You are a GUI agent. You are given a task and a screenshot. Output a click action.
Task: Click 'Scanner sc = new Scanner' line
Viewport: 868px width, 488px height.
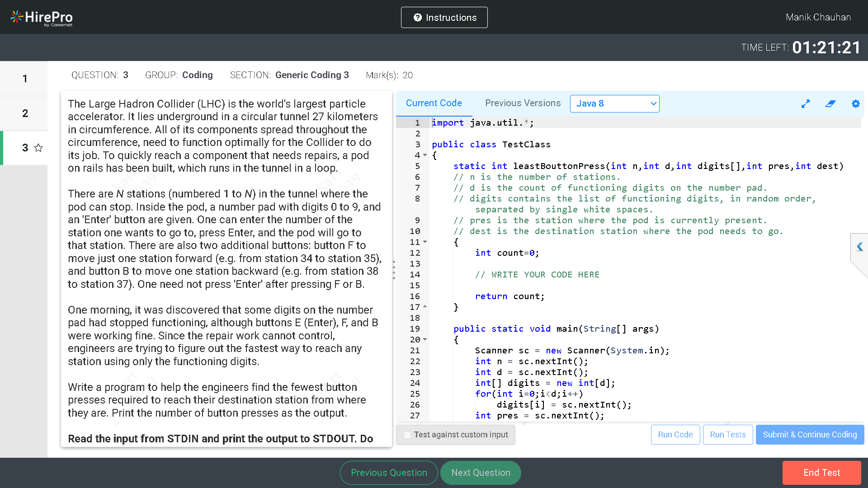(572, 351)
